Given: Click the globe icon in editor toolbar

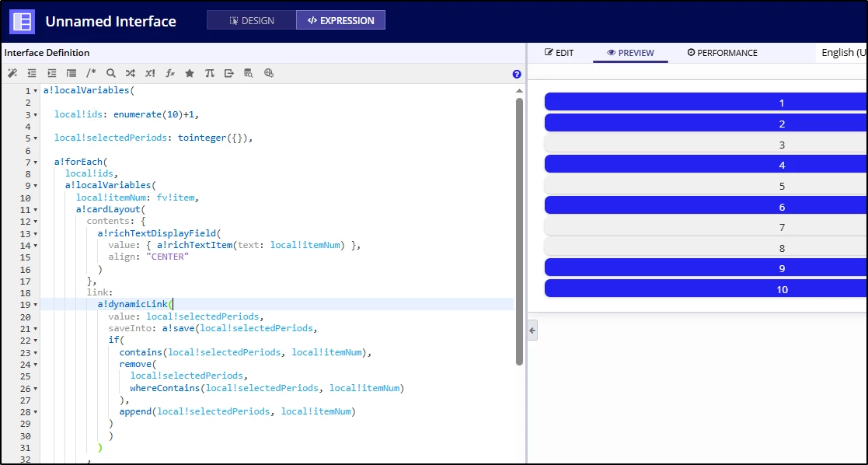Looking at the screenshot, I should pyautogui.click(x=269, y=73).
